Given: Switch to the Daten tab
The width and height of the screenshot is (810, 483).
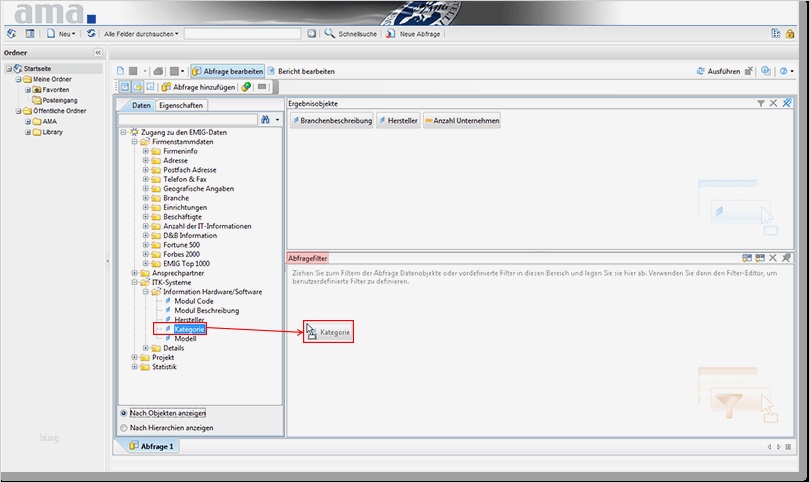Looking at the screenshot, I should tap(141, 105).
